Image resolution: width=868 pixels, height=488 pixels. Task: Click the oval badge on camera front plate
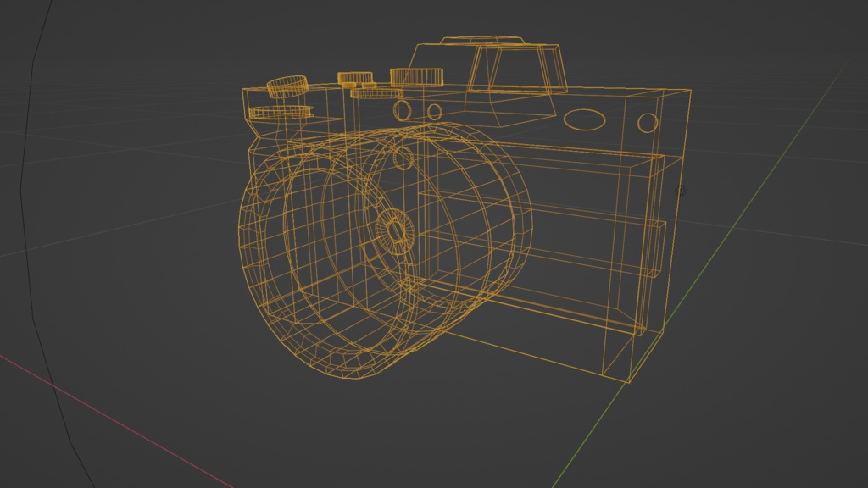(x=585, y=119)
